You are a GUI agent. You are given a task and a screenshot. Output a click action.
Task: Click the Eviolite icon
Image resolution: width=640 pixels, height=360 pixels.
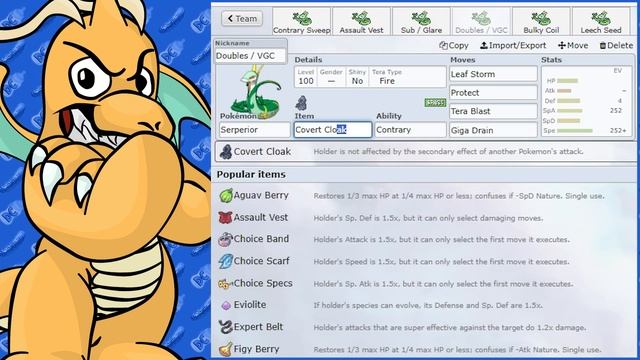click(226, 305)
